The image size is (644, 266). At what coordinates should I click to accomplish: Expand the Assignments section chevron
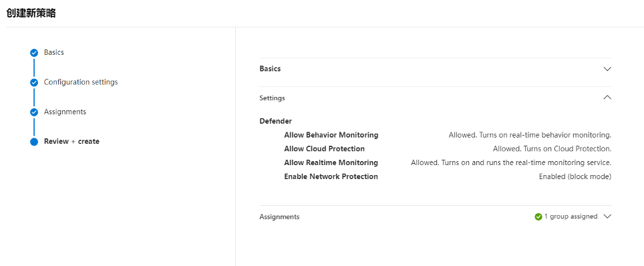(607, 217)
